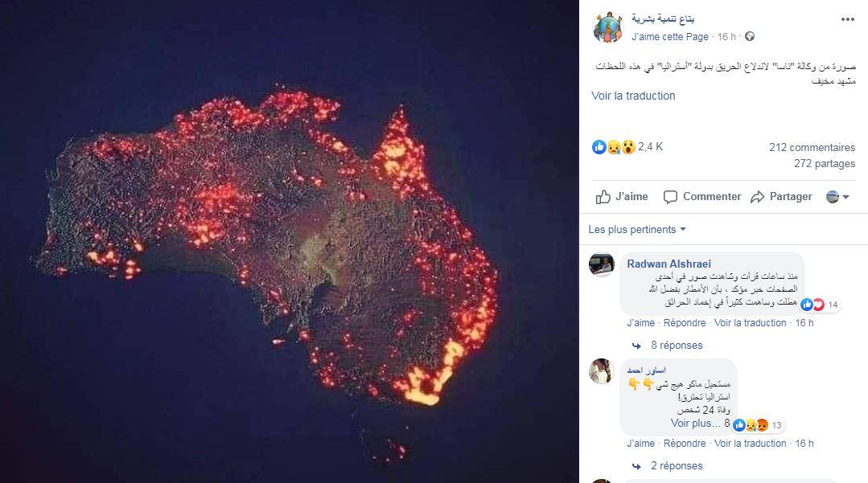The height and width of the screenshot is (483, 868).
Task: Click reactions count on Radwan's comment
Action: click(820, 305)
